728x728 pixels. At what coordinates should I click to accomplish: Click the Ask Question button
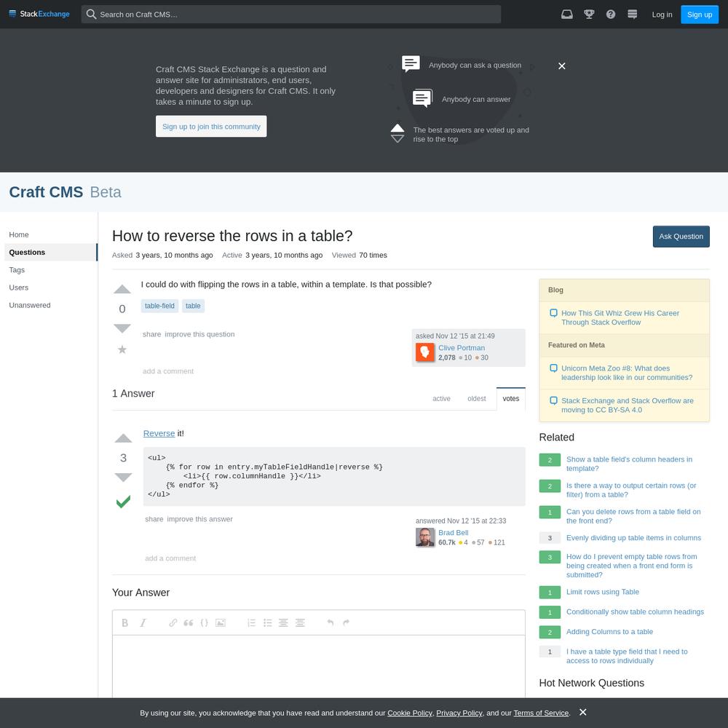point(681,237)
